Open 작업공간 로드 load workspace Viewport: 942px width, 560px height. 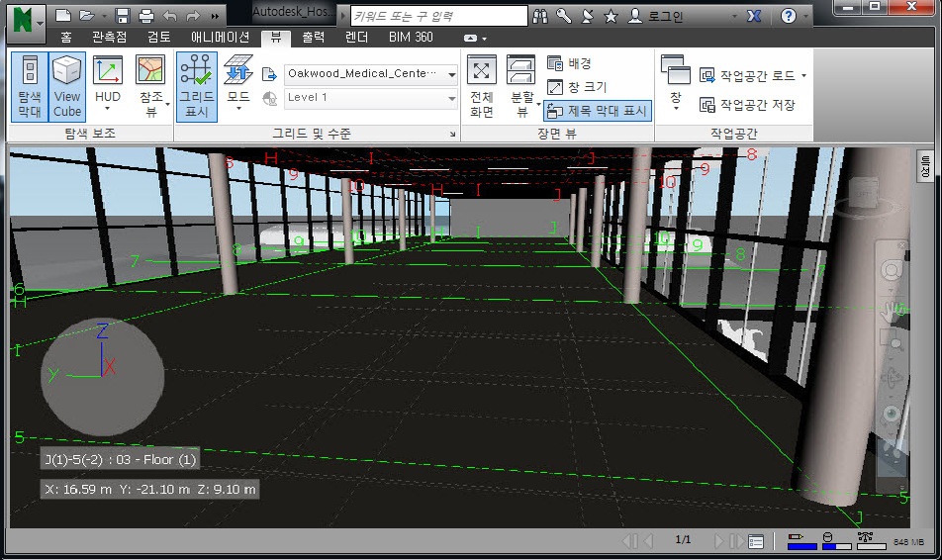tap(752, 76)
